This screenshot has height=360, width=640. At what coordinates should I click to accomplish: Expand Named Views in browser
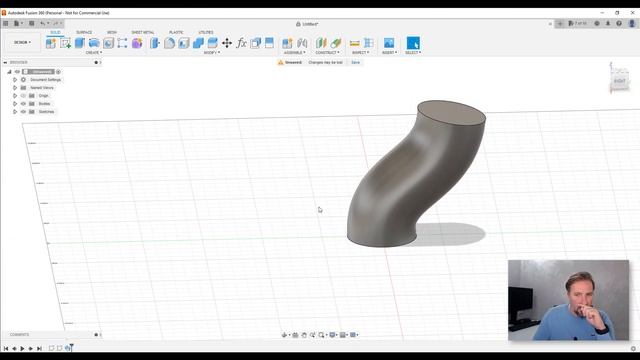(15, 88)
